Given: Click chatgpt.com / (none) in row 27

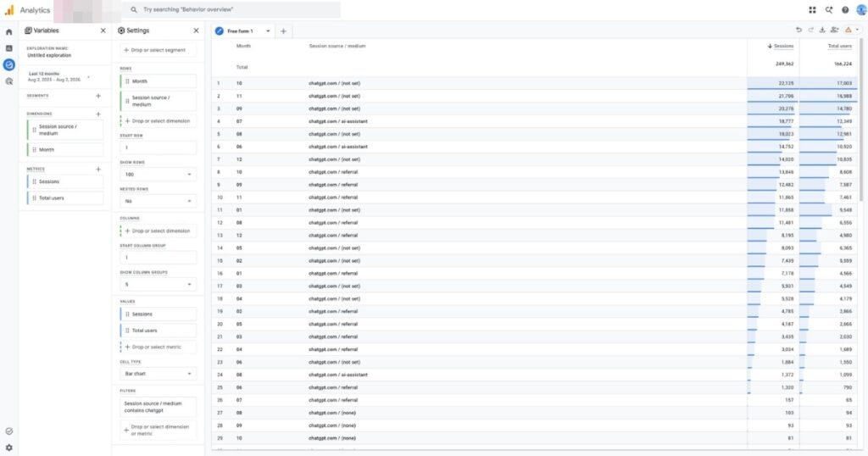Looking at the screenshot, I should pos(332,413).
